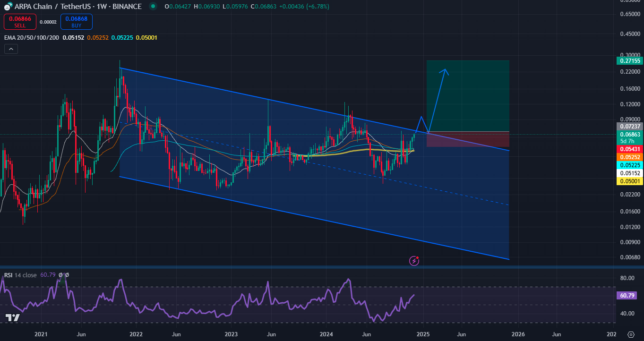Select the EMA 20/50/100/200 indicator legend
The height and width of the screenshot is (341, 644).
32,37
